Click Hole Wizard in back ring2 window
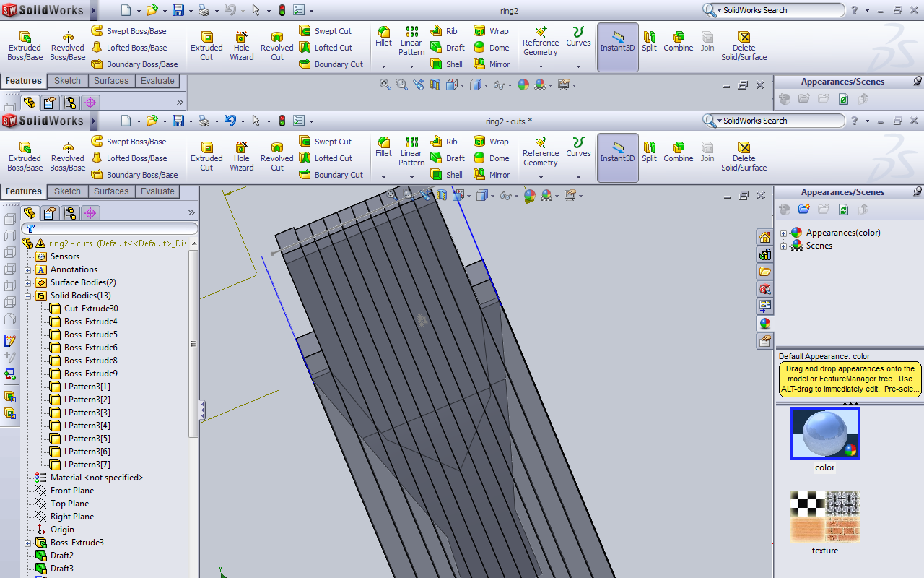Screen dimensions: 924x578 click(x=242, y=46)
